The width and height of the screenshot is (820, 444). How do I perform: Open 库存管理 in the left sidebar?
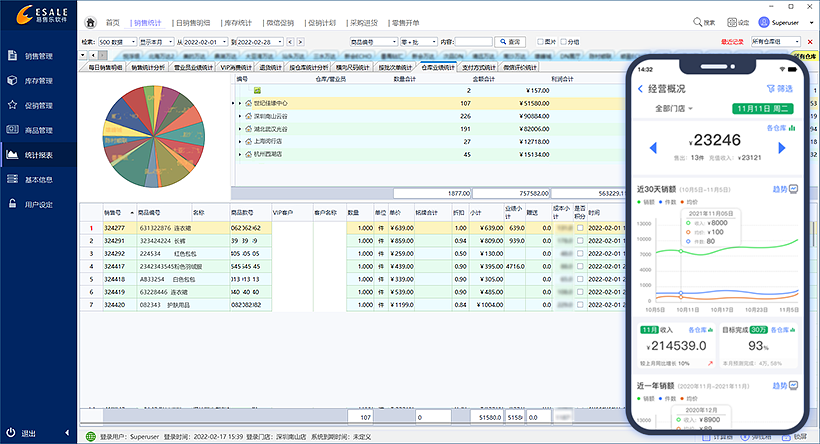point(38,80)
